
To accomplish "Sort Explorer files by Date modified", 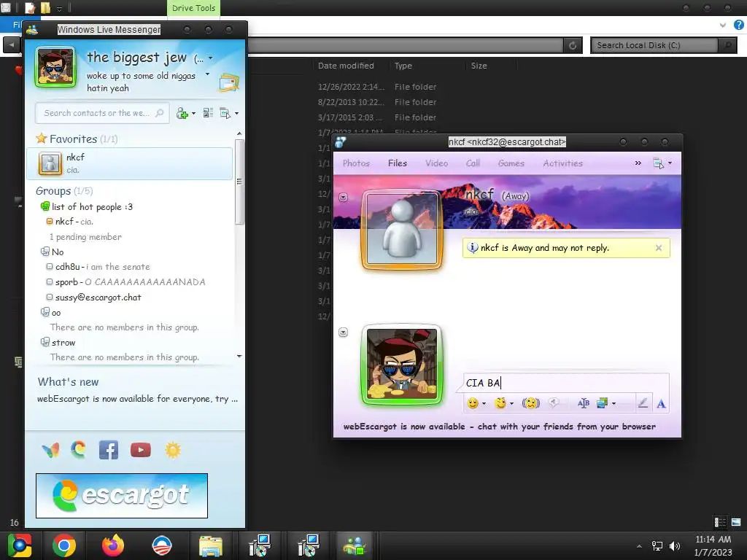I will click(346, 66).
